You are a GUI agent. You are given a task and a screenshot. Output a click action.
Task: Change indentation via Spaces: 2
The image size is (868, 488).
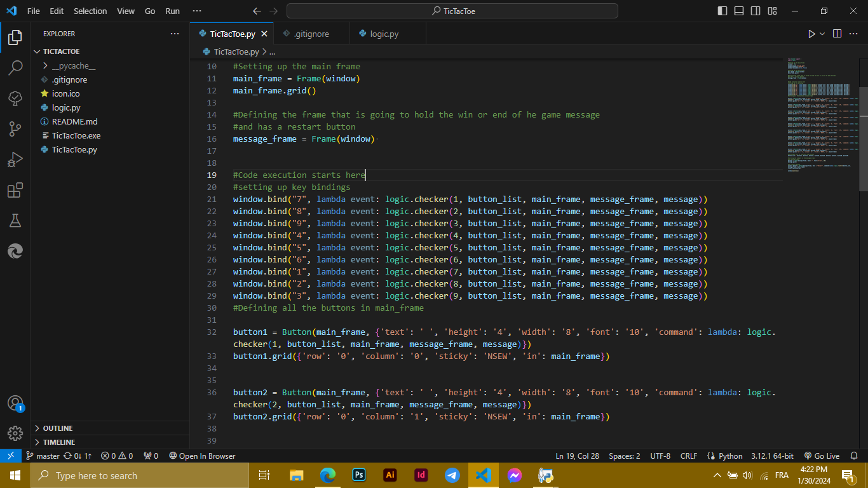tap(625, 456)
